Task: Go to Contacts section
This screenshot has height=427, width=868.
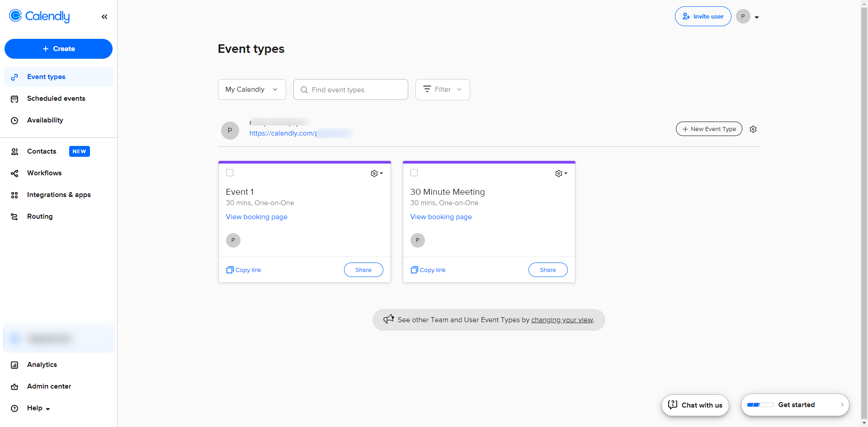Action: pos(58,151)
